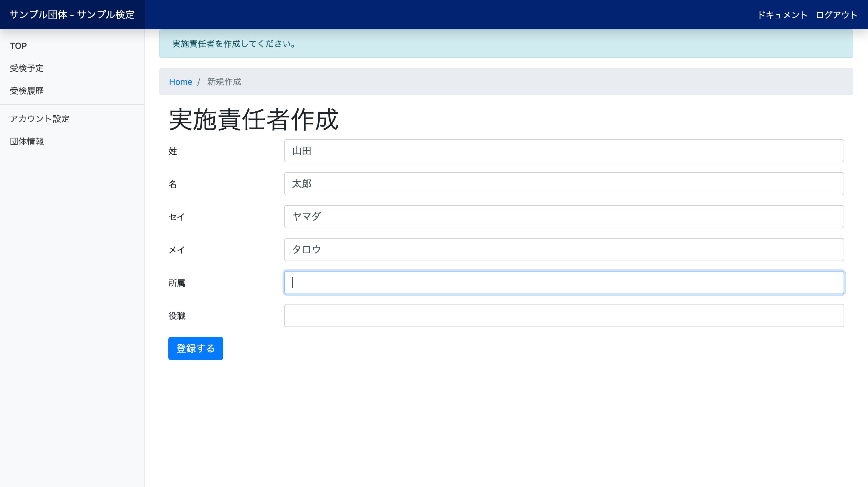The width and height of the screenshot is (868, 487).
Task: Click the 役職 label
Action: (177, 316)
